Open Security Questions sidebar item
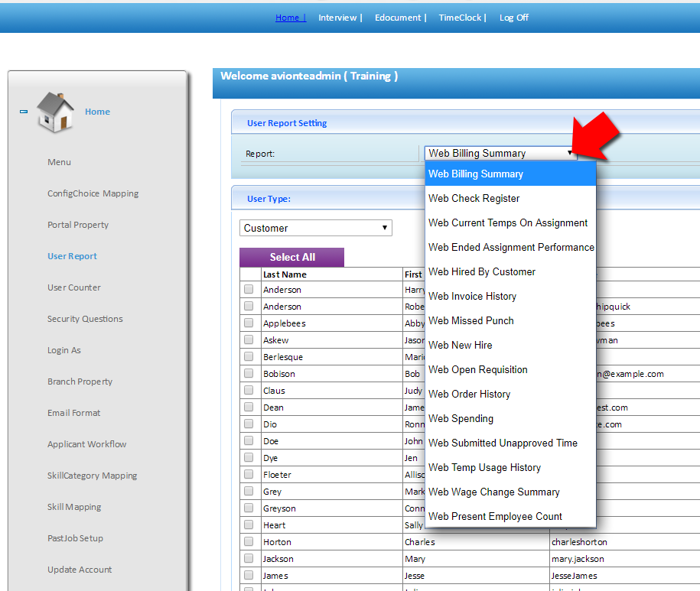The image size is (700, 591). click(85, 319)
